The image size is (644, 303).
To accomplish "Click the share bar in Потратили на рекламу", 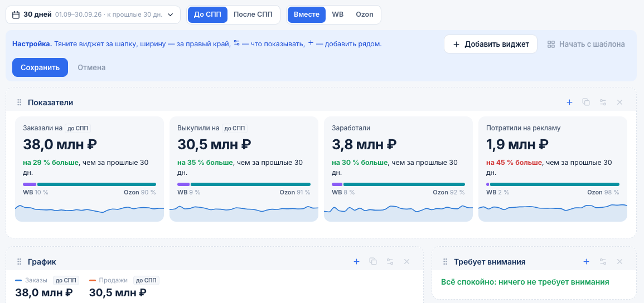I will pos(553,184).
